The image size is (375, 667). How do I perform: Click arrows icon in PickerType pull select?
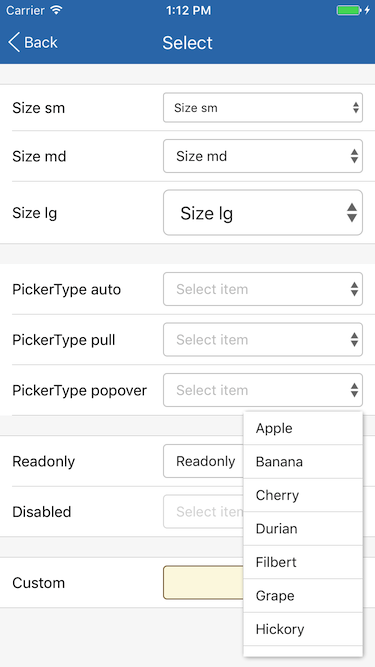tap(354, 339)
